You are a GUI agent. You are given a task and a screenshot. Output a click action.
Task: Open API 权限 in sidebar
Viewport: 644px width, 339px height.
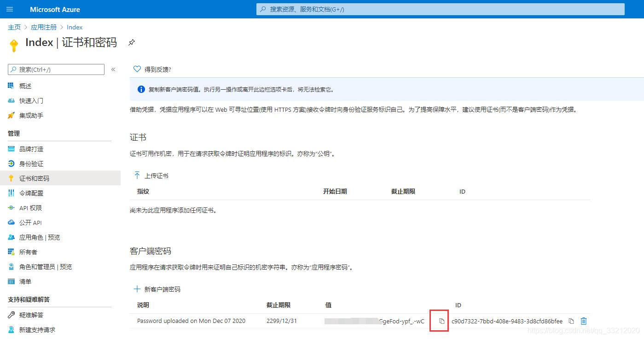[x=30, y=208]
